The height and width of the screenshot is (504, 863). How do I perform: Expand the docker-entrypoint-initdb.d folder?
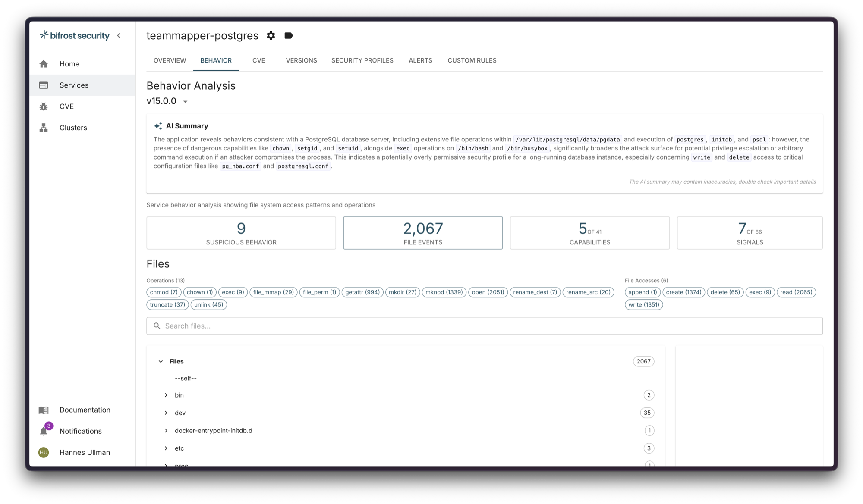pyautogui.click(x=166, y=430)
